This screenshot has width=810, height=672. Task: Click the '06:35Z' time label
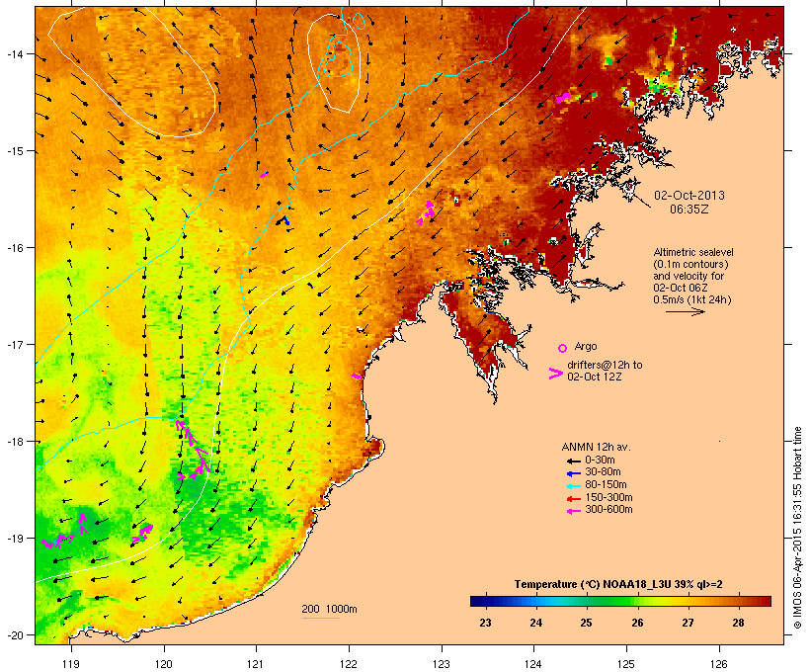[689, 210]
